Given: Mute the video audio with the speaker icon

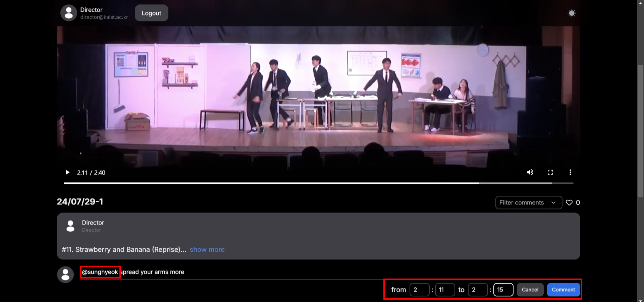Looking at the screenshot, I should click(530, 172).
